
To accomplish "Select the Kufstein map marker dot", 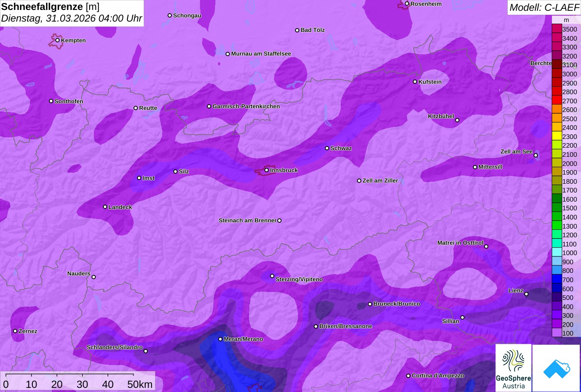I will click(415, 82).
